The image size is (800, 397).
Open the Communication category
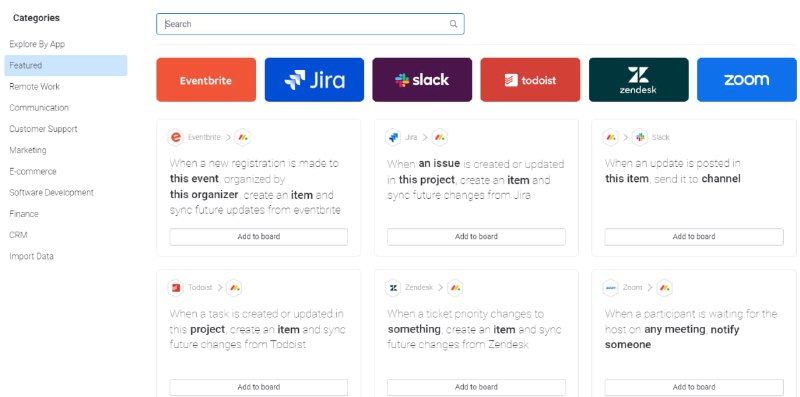coord(39,108)
